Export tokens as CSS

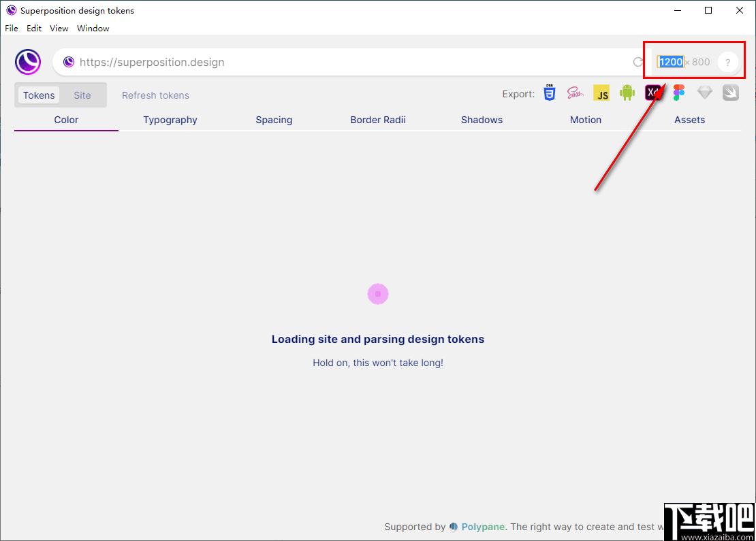549,93
